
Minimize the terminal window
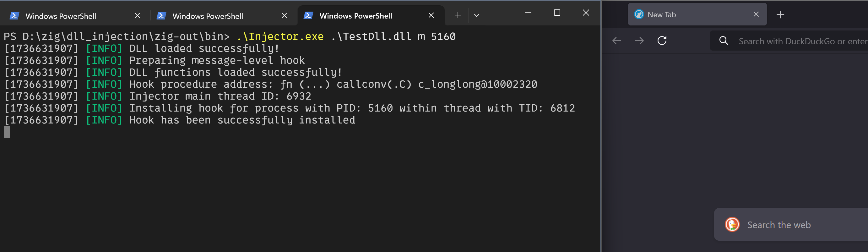(528, 13)
